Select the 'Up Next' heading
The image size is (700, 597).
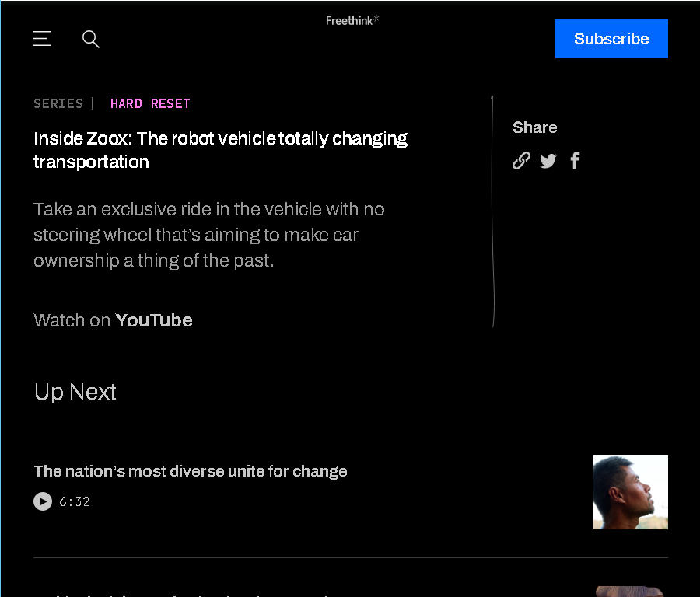(x=75, y=392)
